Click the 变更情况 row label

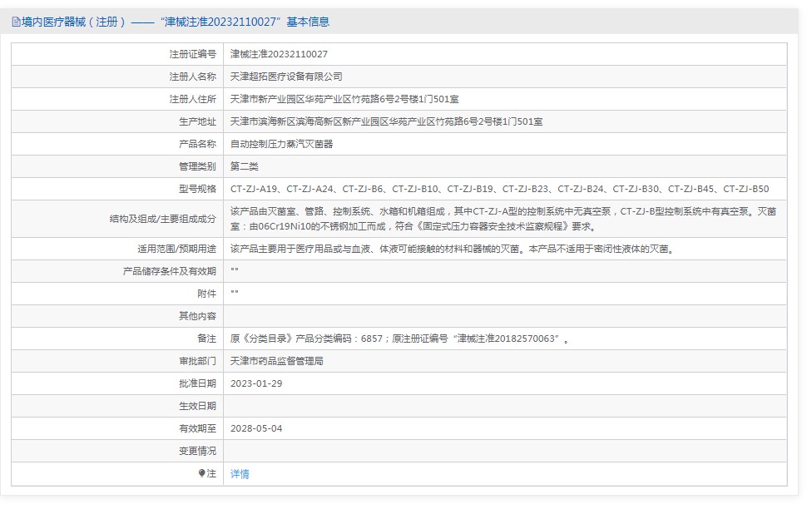click(197, 451)
